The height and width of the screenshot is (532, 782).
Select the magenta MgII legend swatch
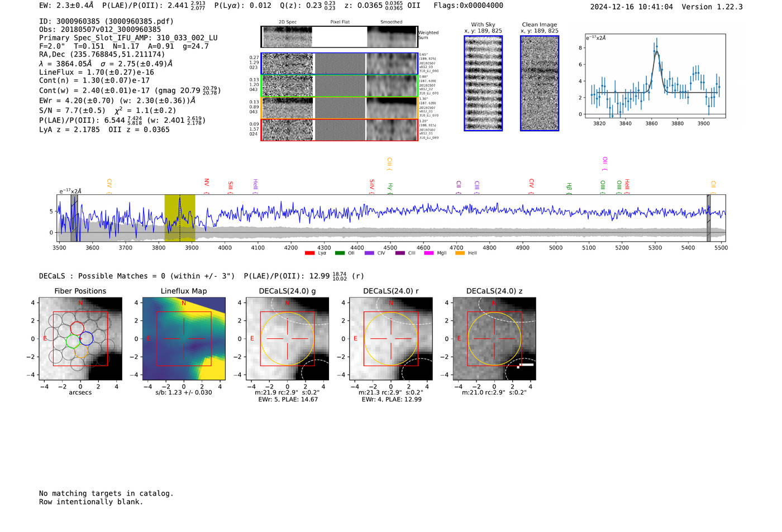429,253
